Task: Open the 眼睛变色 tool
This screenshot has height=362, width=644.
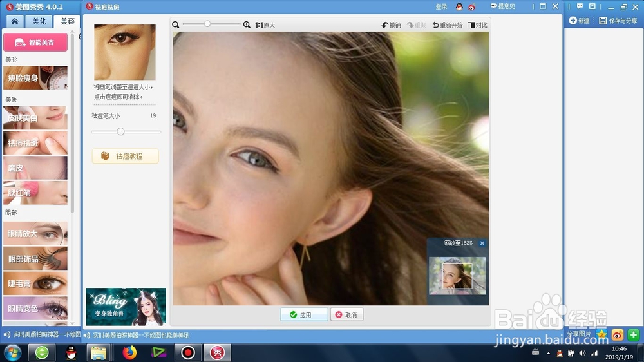Action: (35, 308)
